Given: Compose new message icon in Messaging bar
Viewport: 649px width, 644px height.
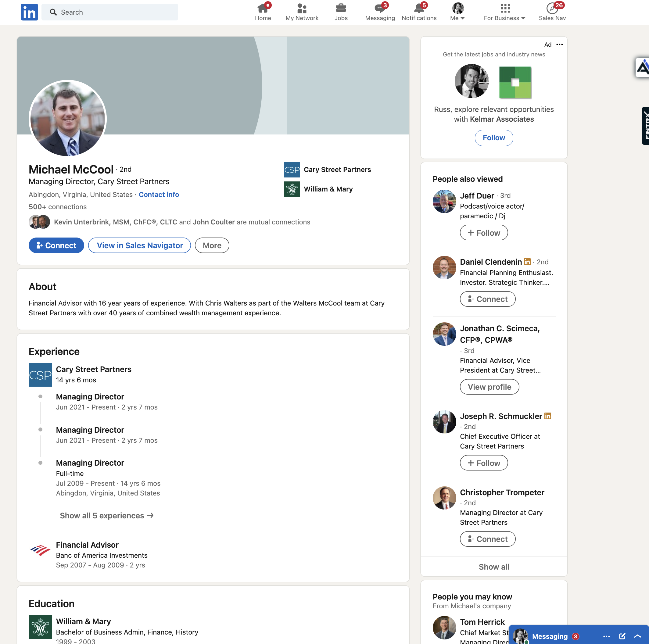Looking at the screenshot, I should [x=622, y=636].
